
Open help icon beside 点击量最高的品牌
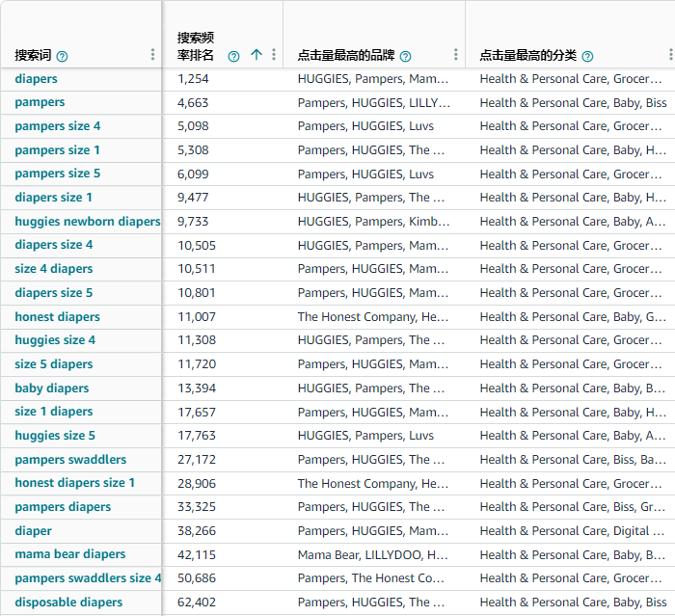pos(405,56)
